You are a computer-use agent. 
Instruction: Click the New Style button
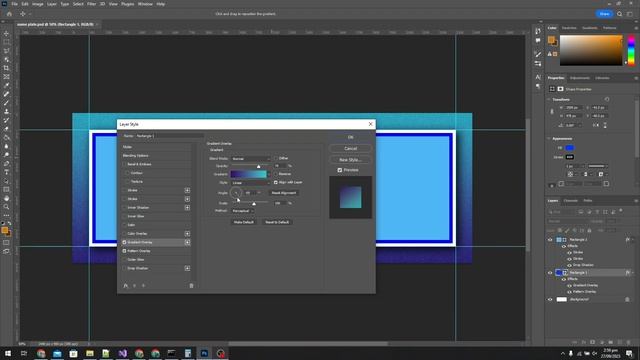pyautogui.click(x=350, y=160)
